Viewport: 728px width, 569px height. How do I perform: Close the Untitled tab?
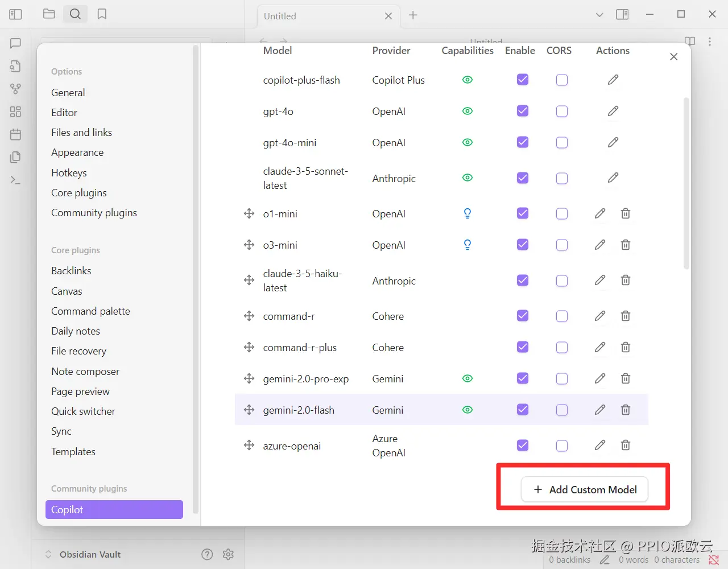coord(388,16)
